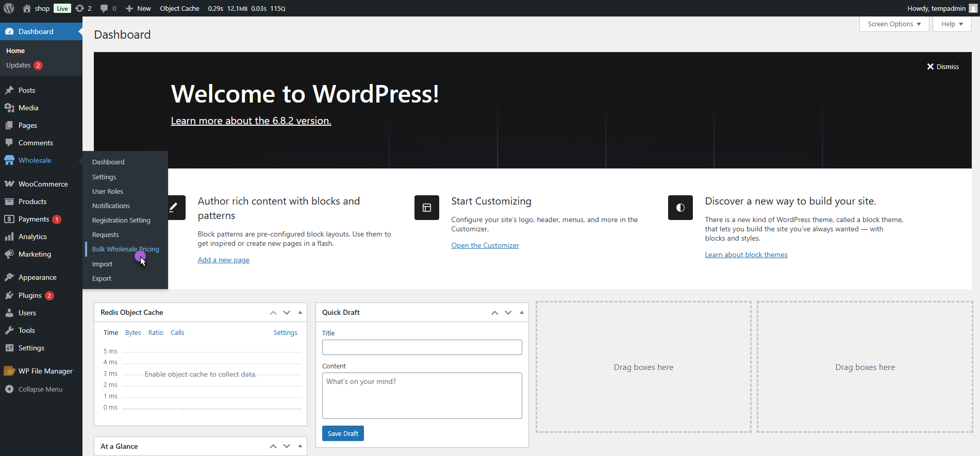Click the block theme half-circle icon
Image resolution: width=980 pixels, height=456 pixels.
(680, 208)
